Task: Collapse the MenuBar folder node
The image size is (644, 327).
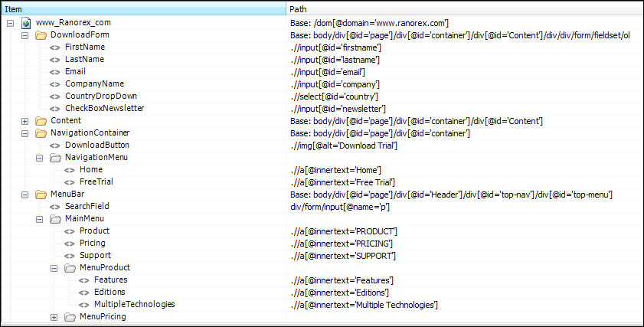Action: (x=25, y=195)
